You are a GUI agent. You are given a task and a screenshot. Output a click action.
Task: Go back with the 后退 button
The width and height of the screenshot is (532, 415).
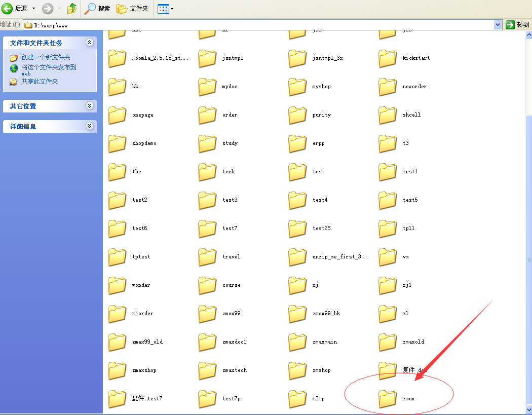[x=14, y=8]
